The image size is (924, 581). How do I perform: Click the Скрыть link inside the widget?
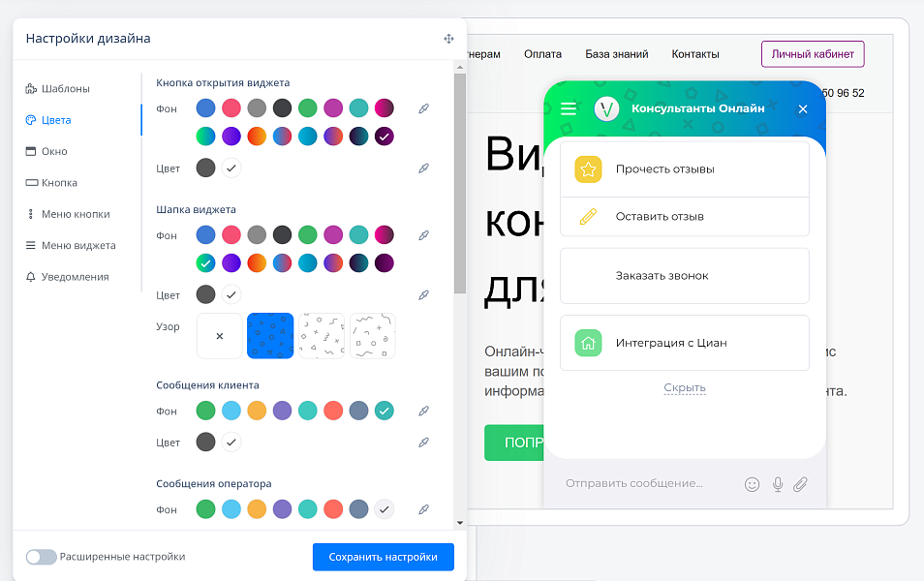point(685,386)
